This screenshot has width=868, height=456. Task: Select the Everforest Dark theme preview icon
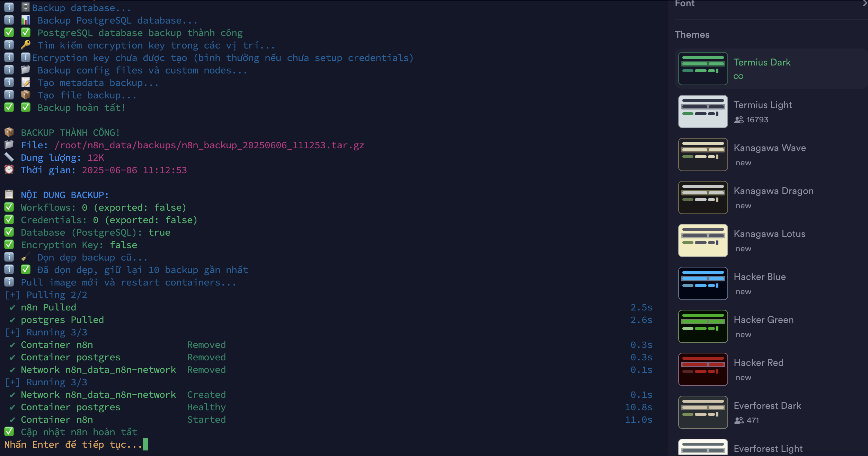point(703,412)
